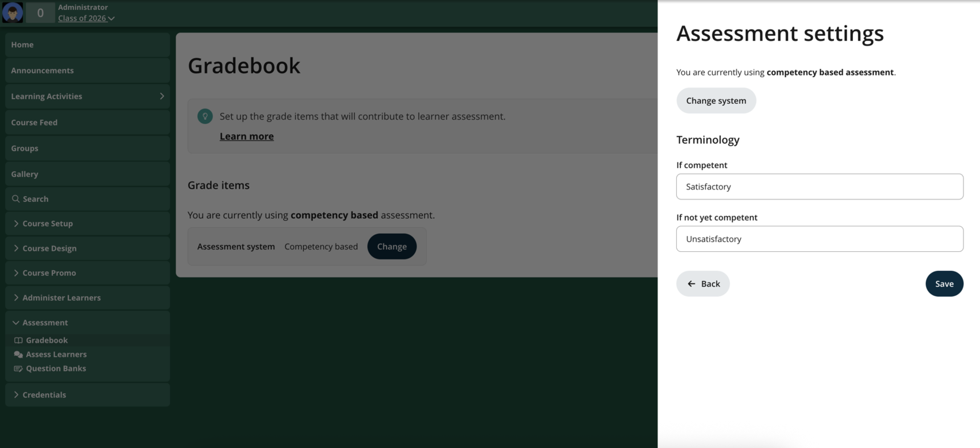The width and height of the screenshot is (980, 448).
Task: Click the Grade items heading
Action: (x=219, y=185)
